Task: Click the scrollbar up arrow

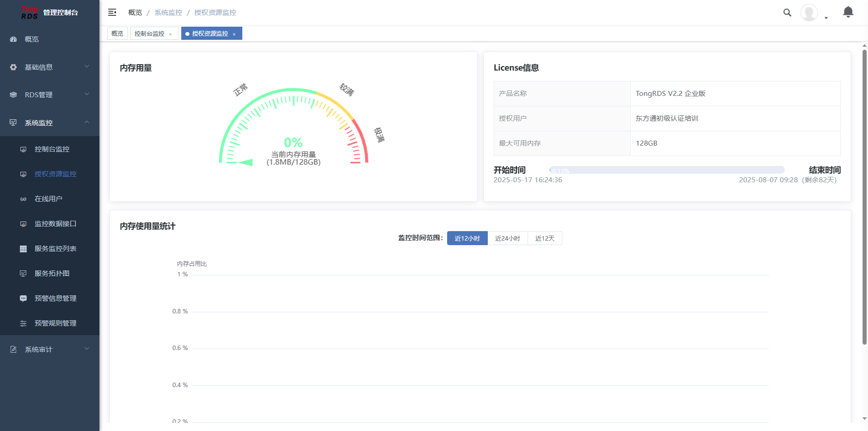Action: [x=864, y=46]
